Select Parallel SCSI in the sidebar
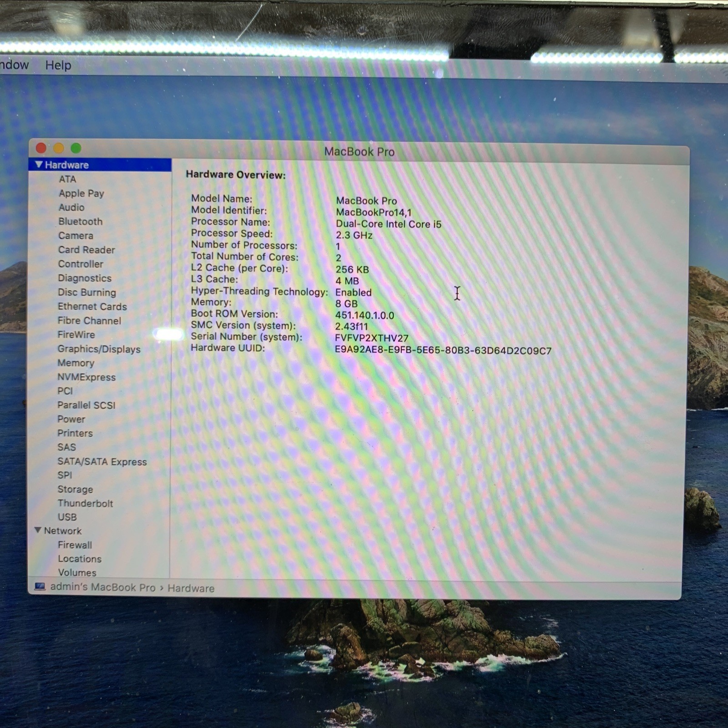Screen dimensions: 728x728 (86, 405)
